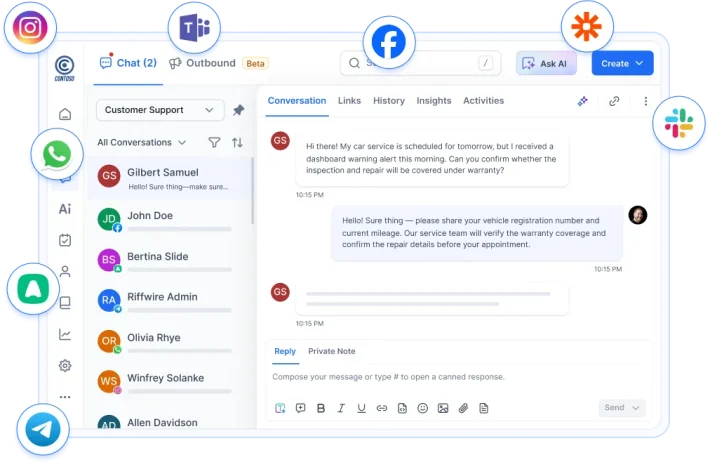Insert a hyperlink in reply
The width and height of the screenshot is (710, 469).
click(x=382, y=408)
